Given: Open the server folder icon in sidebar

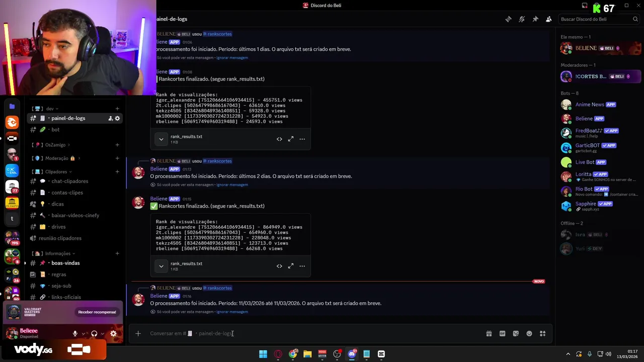Looking at the screenshot, I should tap(12, 106).
